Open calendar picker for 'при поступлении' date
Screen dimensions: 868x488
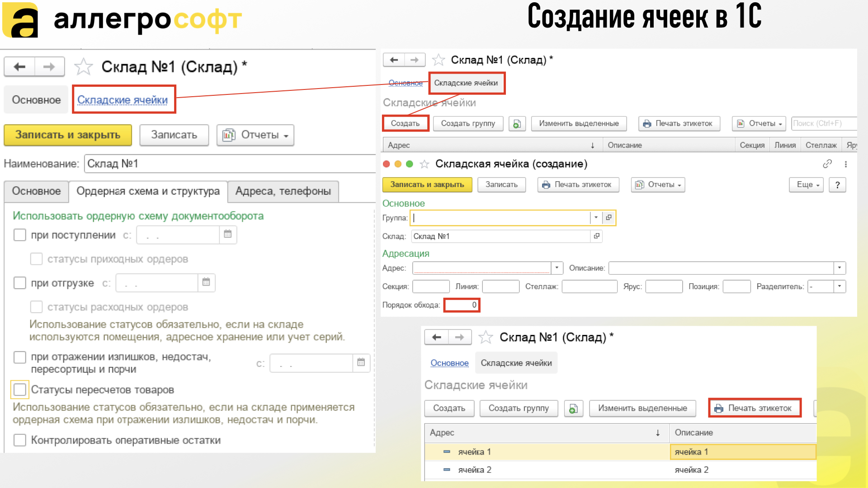[x=228, y=234]
